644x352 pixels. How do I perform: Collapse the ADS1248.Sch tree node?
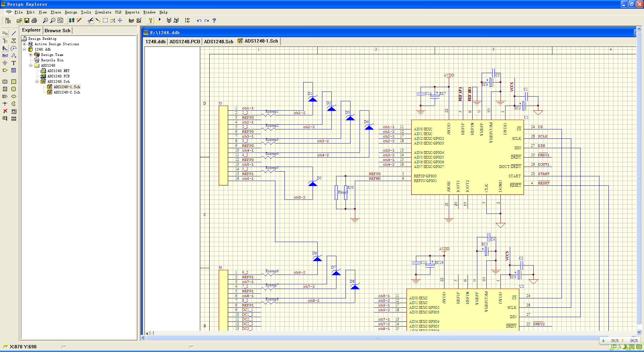pyautogui.click(x=37, y=81)
